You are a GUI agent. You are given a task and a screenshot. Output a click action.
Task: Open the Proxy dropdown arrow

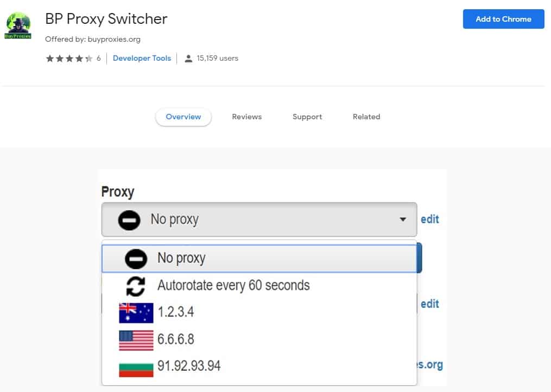click(x=403, y=220)
